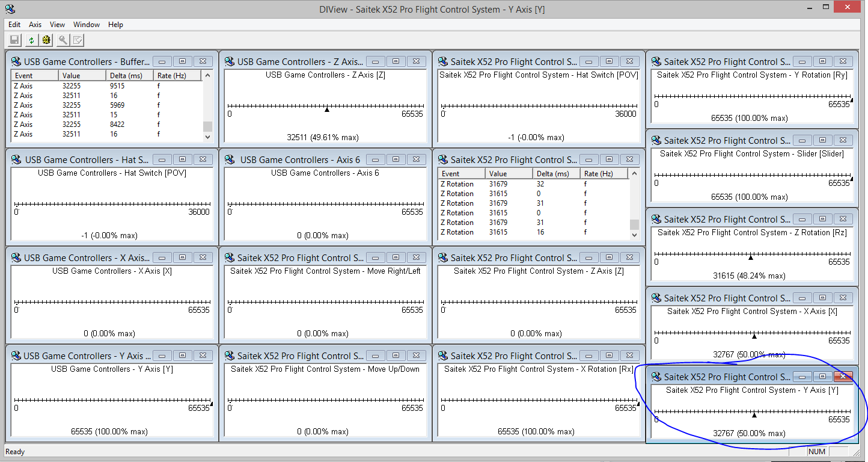Open the Edit menu
Viewport: 868px width, 462px height.
pos(14,25)
